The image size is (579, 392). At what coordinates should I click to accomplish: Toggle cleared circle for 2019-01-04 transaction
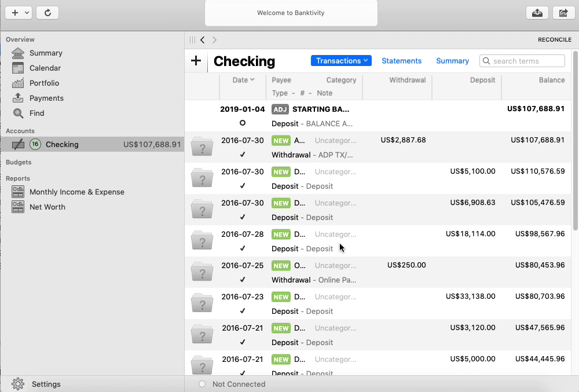pyautogui.click(x=243, y=123)
